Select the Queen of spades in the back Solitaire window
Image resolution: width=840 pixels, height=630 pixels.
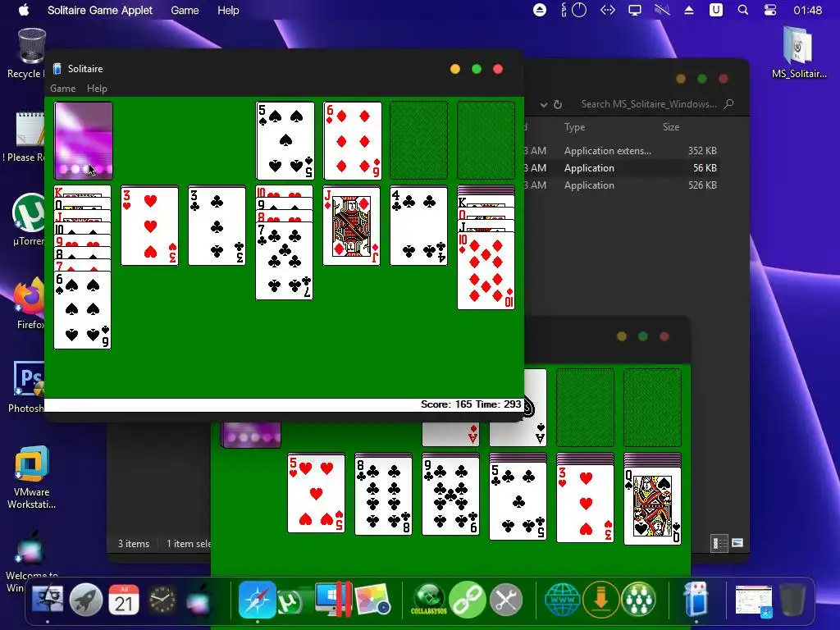(x=652, y=505)
